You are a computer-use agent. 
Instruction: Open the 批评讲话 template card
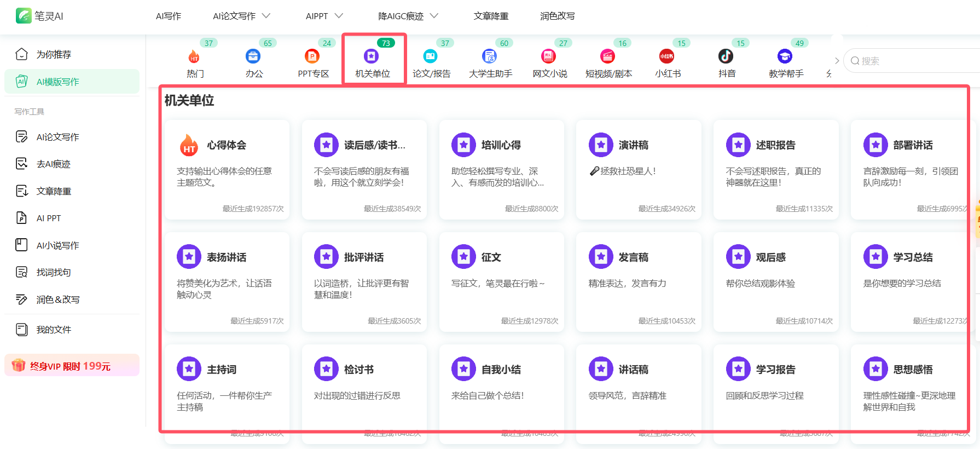pyautogui.click(x=364, y=282)
